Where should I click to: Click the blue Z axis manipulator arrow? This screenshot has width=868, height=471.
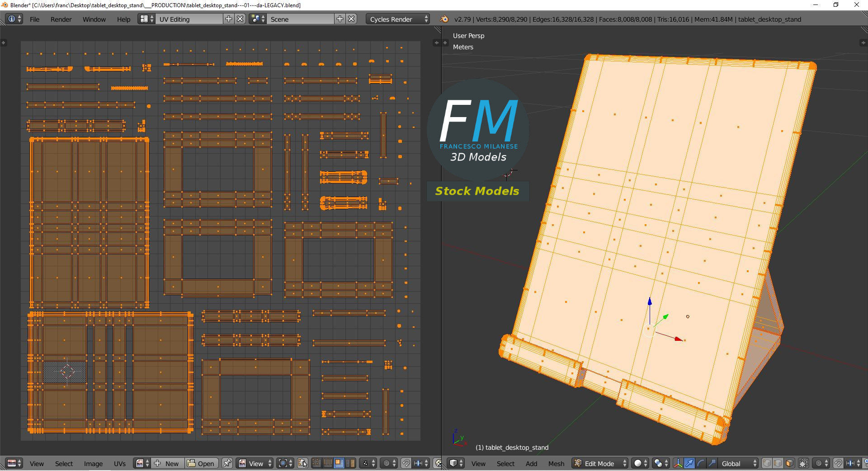(x=650, y=302)
